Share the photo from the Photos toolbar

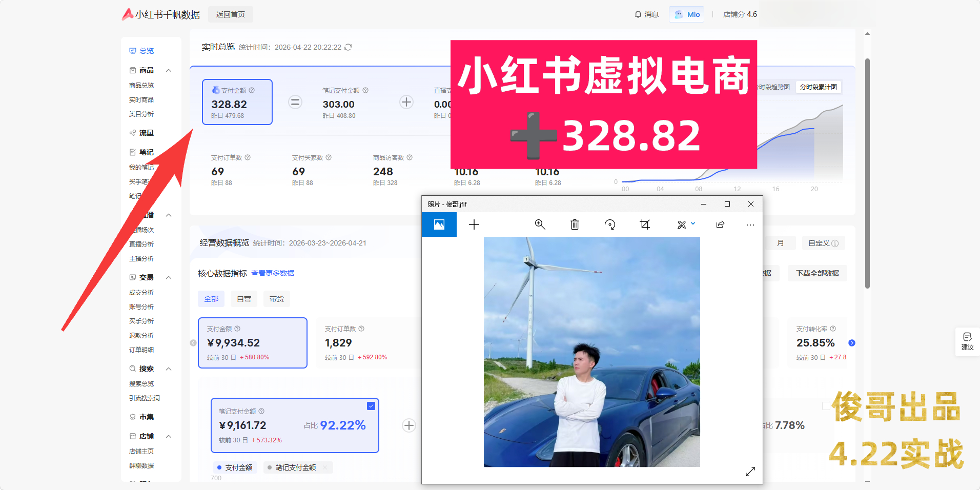pos(720,224)
